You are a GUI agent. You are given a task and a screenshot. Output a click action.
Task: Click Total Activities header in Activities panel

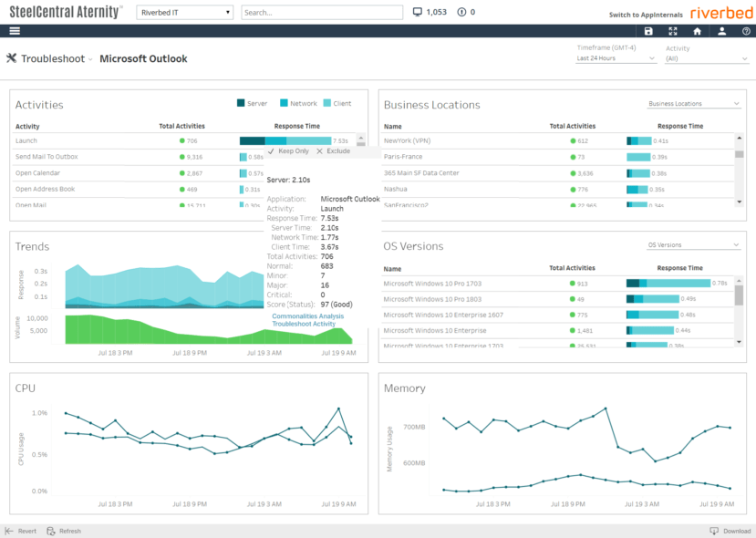click(x=181, y=127)
